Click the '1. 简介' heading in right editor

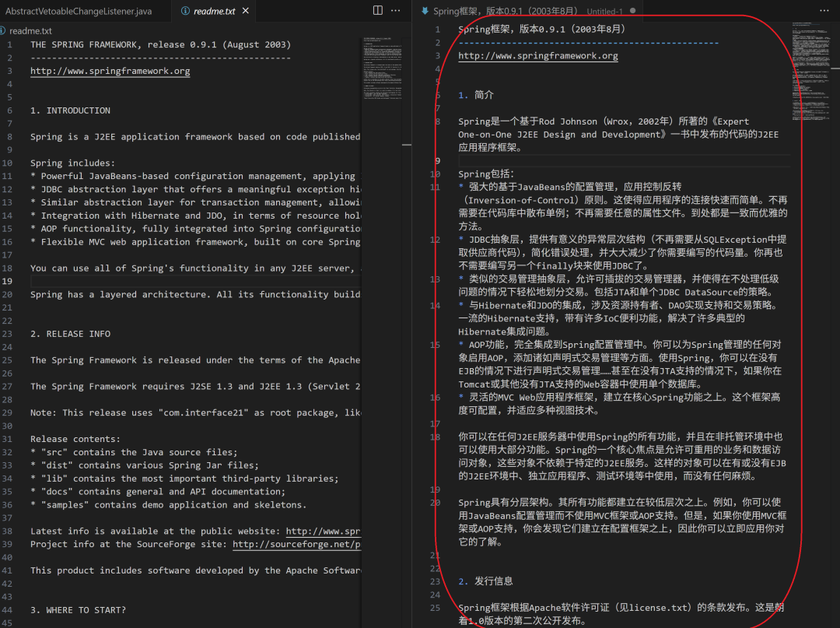[476, 95]
